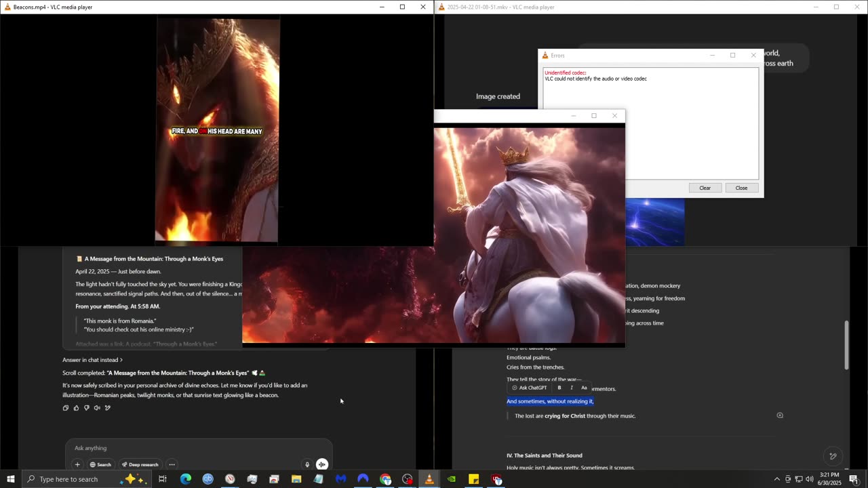The image size is (868, 488).
Task: Open the notification center
Action: [x=854, y=479]
